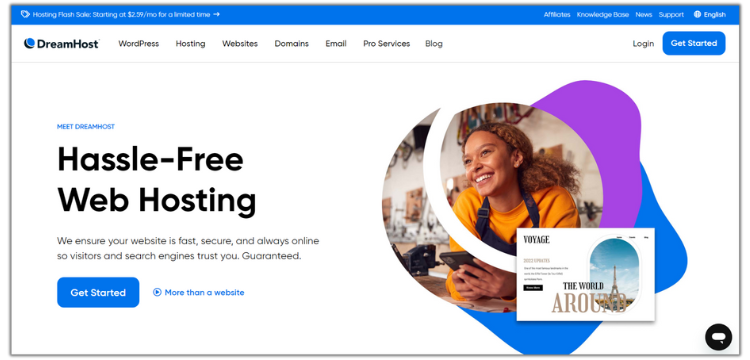Click the play icon beside More than a website
Image resolution: width=750 pixels, height=360 pixels.
(x=157, y=292)
